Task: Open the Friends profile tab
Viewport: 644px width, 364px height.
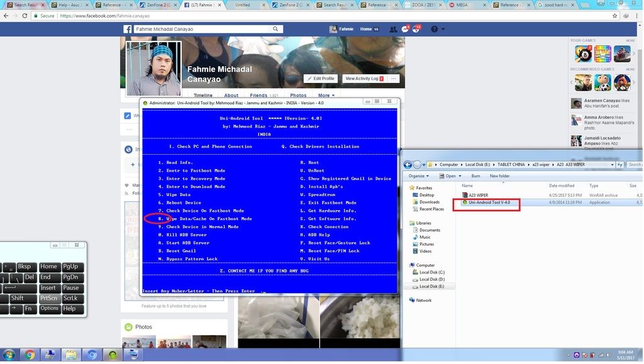Action: click(264, 95)
